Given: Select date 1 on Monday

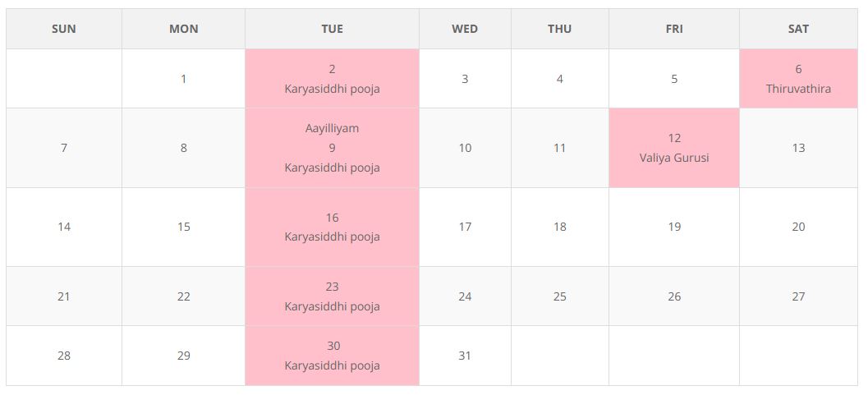Looking at the screenshot, I should 183,79.
